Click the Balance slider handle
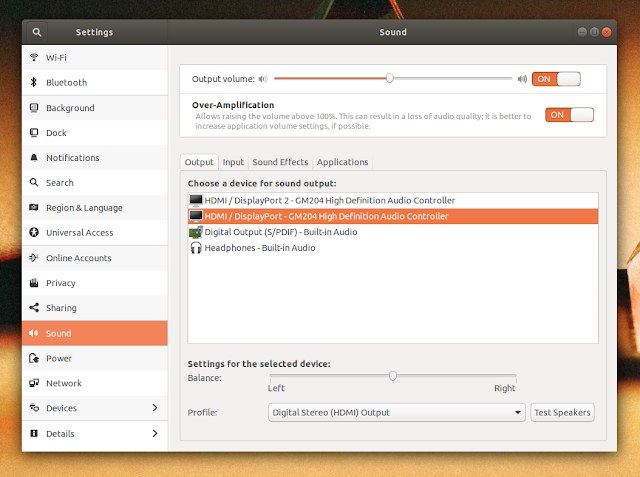Screen dimensions: 640x477 393,375
